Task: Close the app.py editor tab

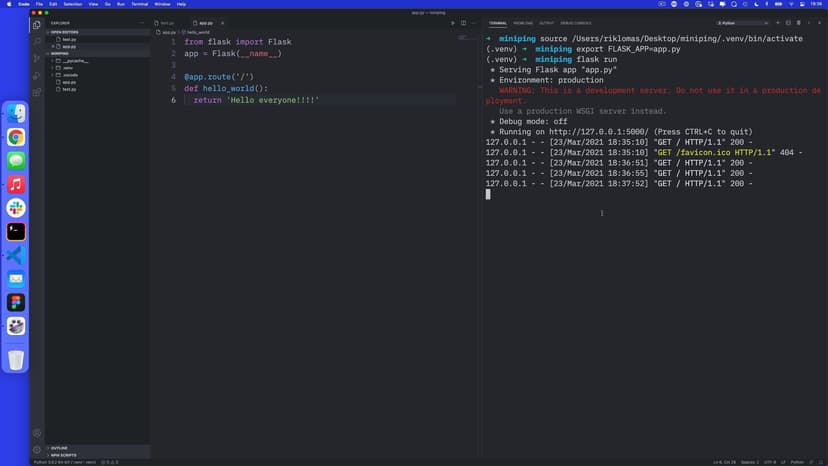Action: click(220, 22)
